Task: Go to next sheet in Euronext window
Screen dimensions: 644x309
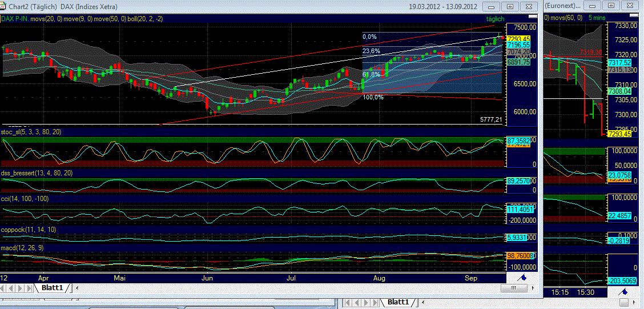Action: 366,303
